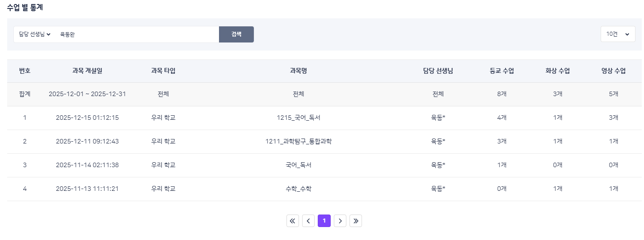Go to first page with double-left arrow
Screen dimensions: 644x240
coord(293,221)
